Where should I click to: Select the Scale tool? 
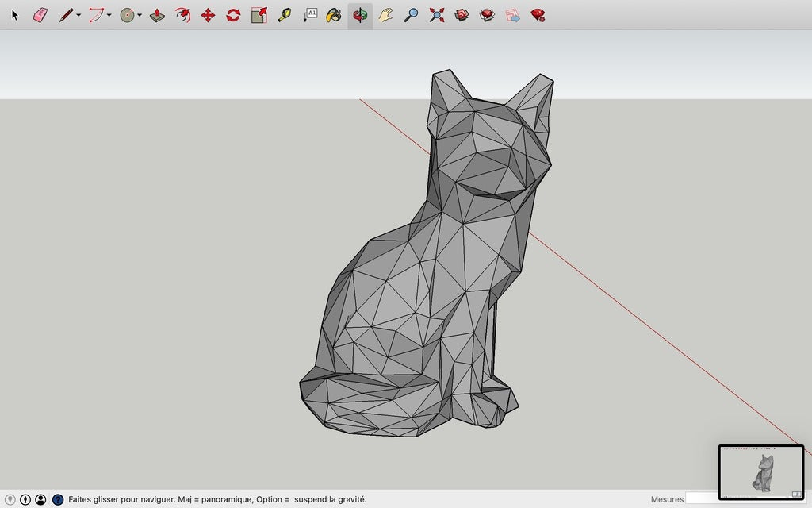tap(259, 14)
